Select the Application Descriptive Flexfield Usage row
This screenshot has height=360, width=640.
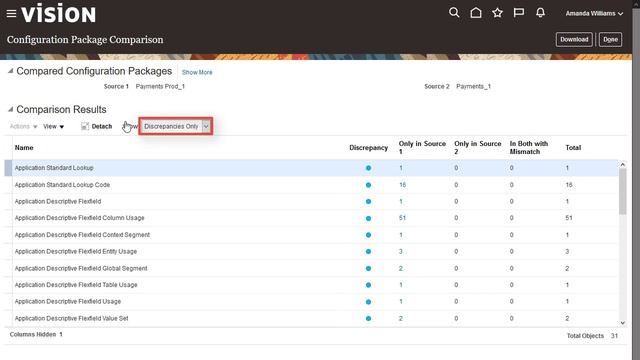311,302
